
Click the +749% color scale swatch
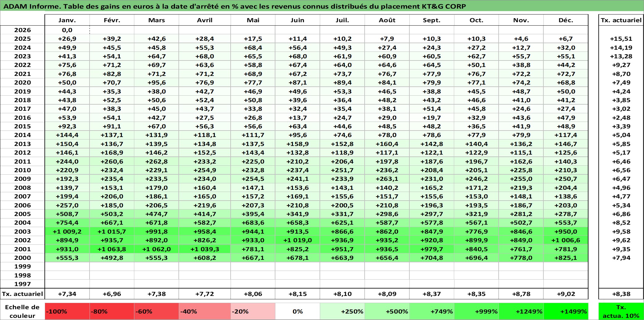432,311
